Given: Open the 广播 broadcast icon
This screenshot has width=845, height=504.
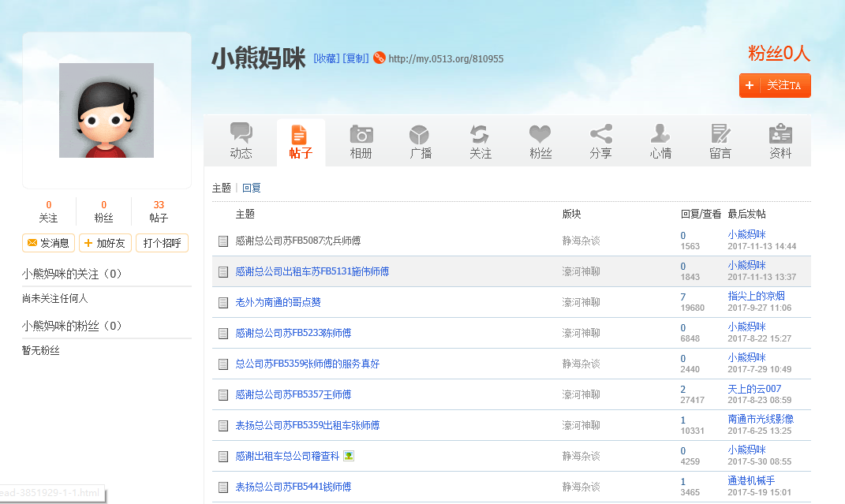Looking at the screenshot, I should (421, 134).
